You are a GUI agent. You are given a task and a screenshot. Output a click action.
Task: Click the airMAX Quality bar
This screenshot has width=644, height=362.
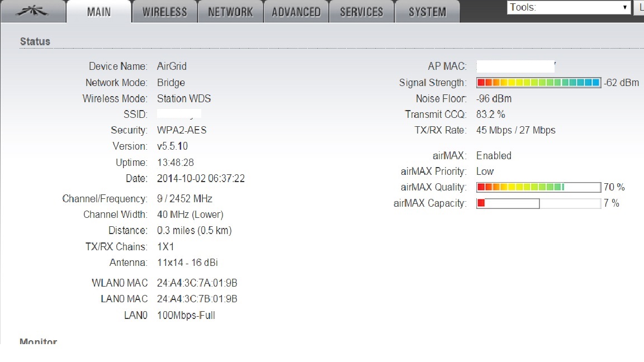538,187
